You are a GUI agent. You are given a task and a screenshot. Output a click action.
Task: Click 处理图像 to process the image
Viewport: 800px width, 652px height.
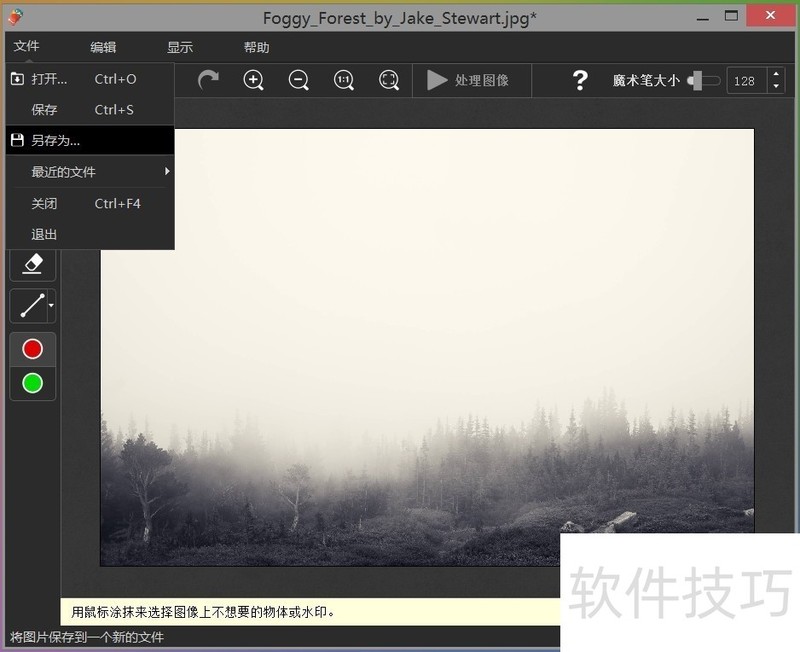(471, 81)
